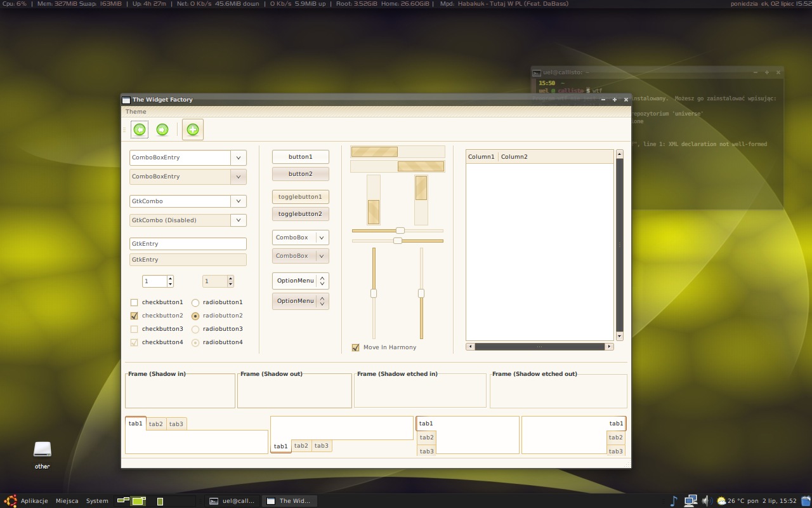Click the green go-to-last arrow toolbar icon
Screen dimensions: 812x508
162,130
